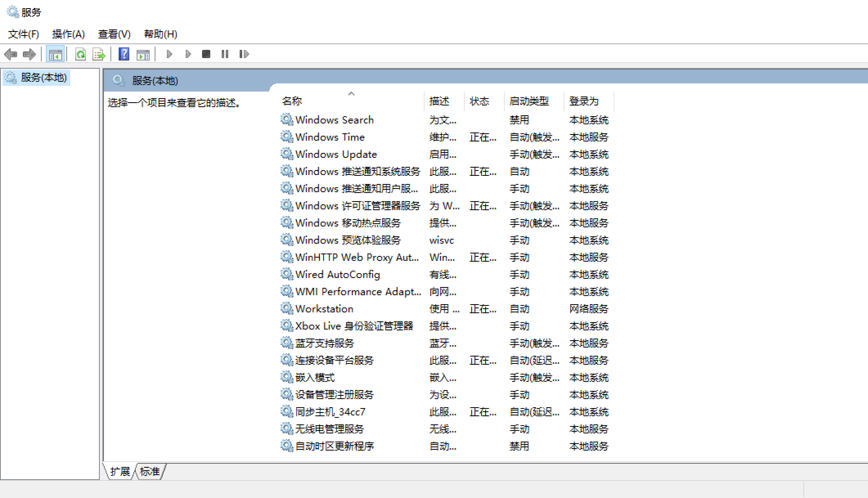Click the Export List toolbar icon
The height and width of the screenshot is (498, 868).
pyautogui.click(x=99, y=54)
